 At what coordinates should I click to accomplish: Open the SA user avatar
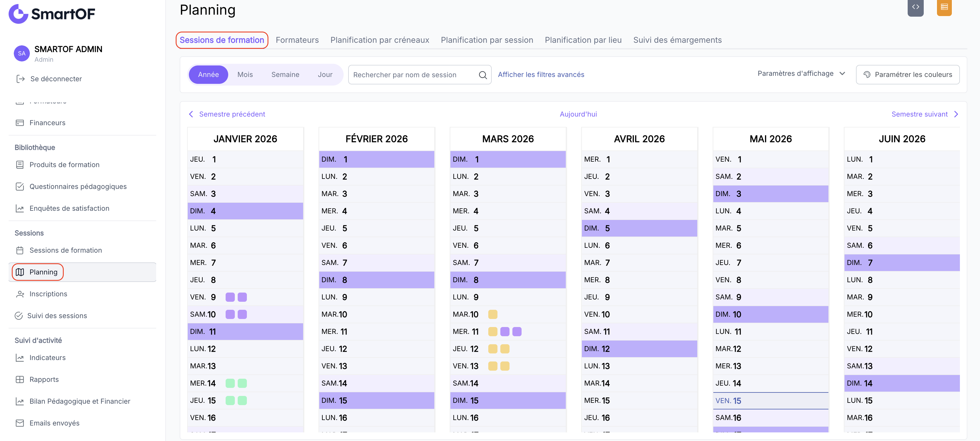click(22, 54)
